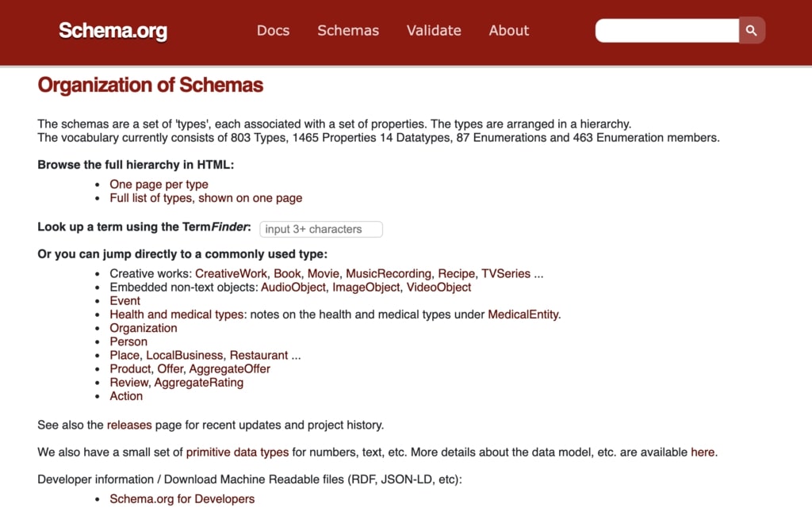Open the Schema.org for Developers link
812x511 pixels.
(x=182, y=498)
